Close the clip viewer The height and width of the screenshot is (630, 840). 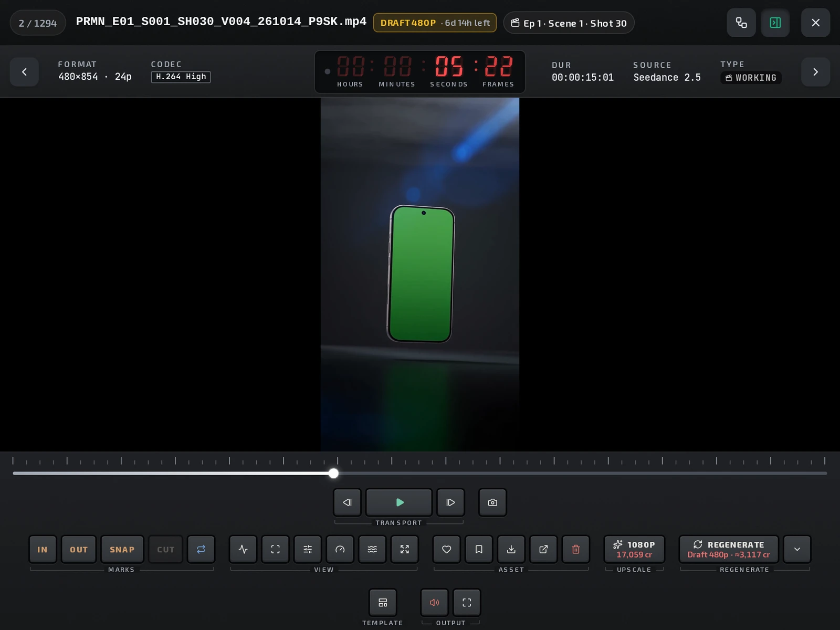pos(815,23)
